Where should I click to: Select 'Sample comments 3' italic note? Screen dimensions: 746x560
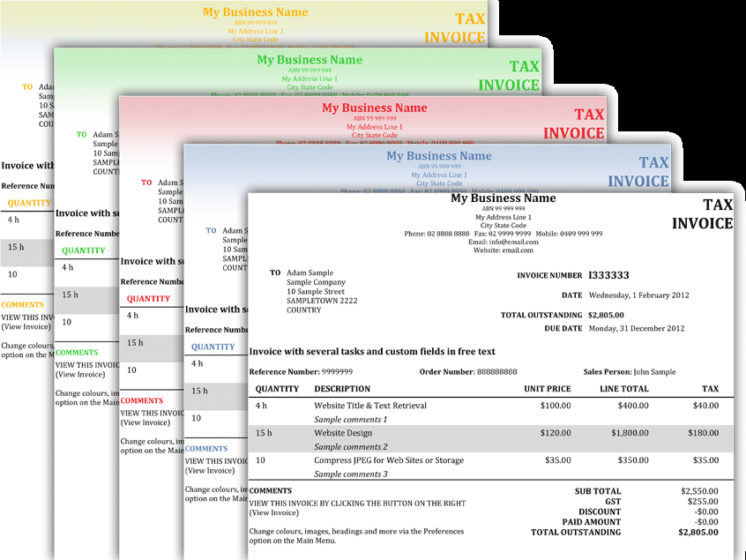(x=351, y=474)
